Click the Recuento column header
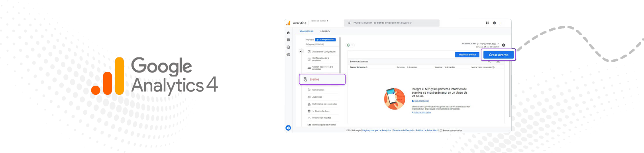The width and height of the screenshot is (644, 153). (x=401, y=67)
